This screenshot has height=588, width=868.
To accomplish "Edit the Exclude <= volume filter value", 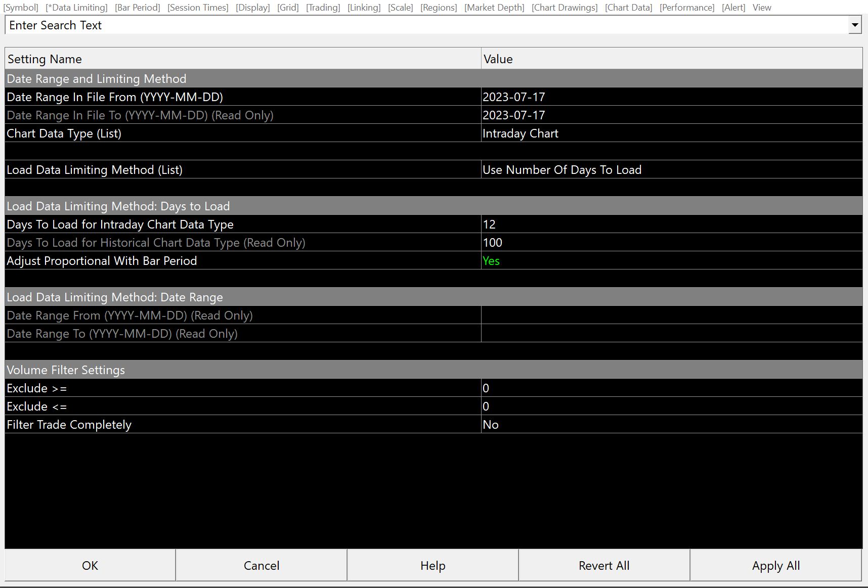I will (x=672, y=406).
